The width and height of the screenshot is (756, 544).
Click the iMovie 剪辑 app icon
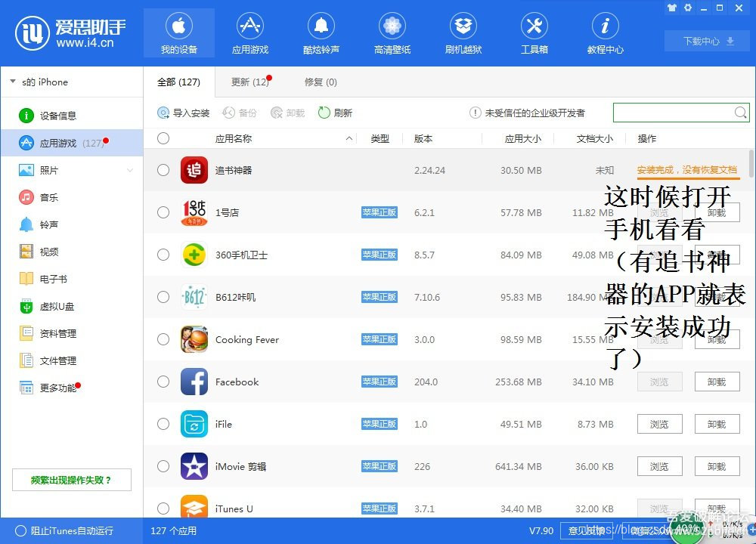194,466
